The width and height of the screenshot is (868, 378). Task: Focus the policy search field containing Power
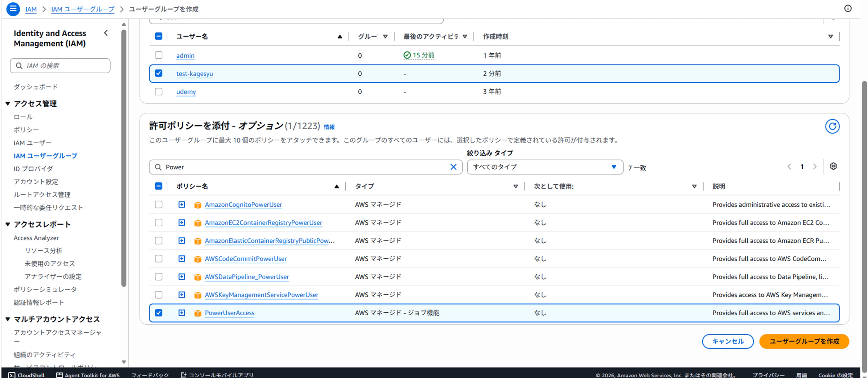[305, 167]
